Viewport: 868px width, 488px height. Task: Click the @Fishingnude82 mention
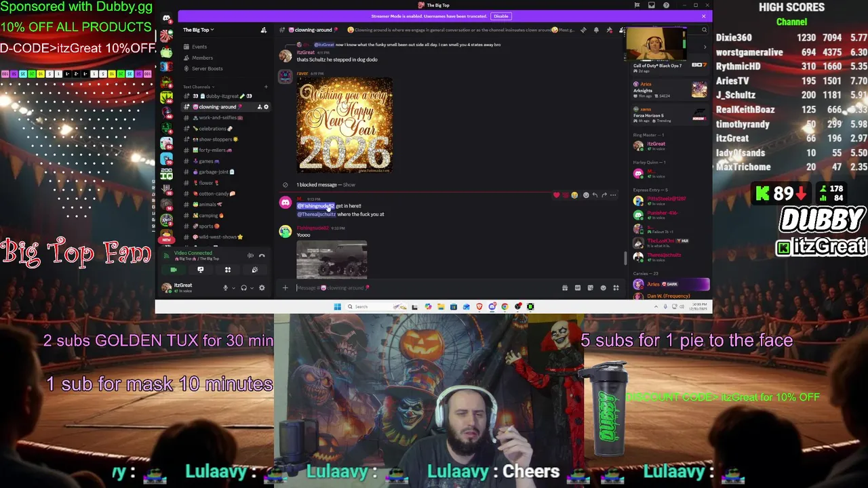click(x=315, y=206)
